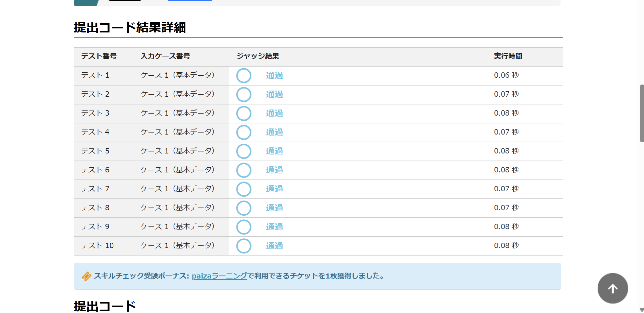The image size is (644, 313).
Task: Click the page vertical scrollbar thumb
Action: pos(641,113)
